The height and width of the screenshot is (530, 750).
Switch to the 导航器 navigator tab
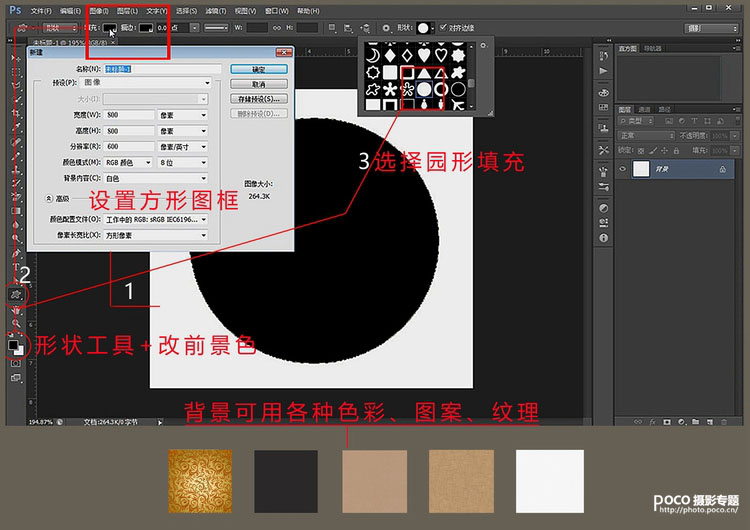(652, 48)
